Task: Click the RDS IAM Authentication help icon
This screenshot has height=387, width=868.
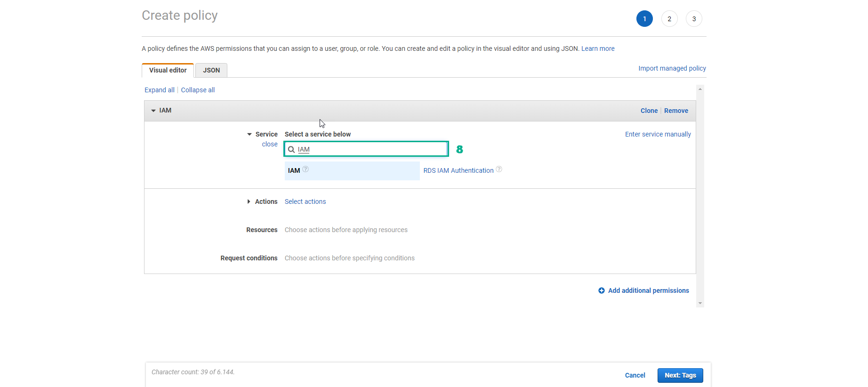Action: [499, 169]
